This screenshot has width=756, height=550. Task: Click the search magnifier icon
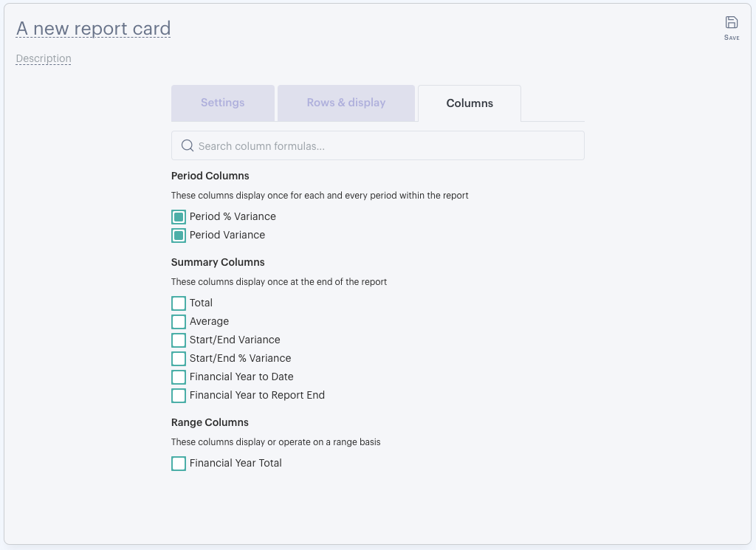(187, 145)
